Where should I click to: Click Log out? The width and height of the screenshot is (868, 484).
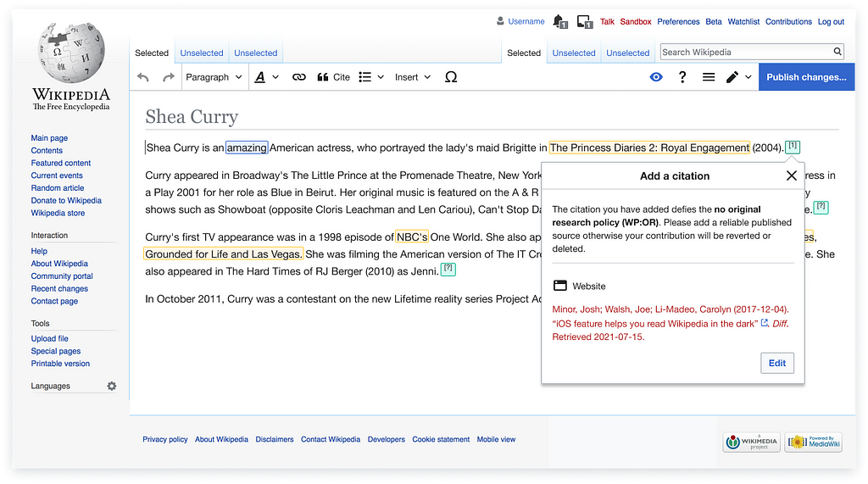[831, 21]
